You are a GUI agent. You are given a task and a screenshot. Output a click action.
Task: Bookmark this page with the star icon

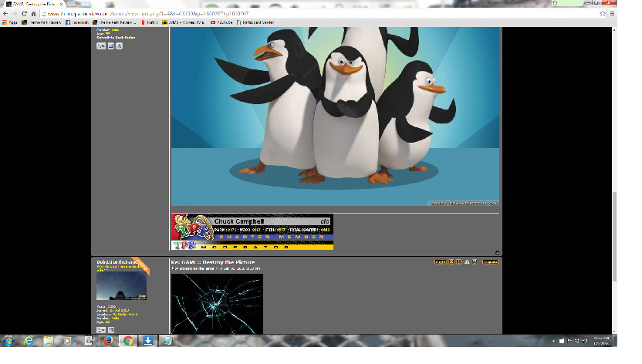click(603, 14)
